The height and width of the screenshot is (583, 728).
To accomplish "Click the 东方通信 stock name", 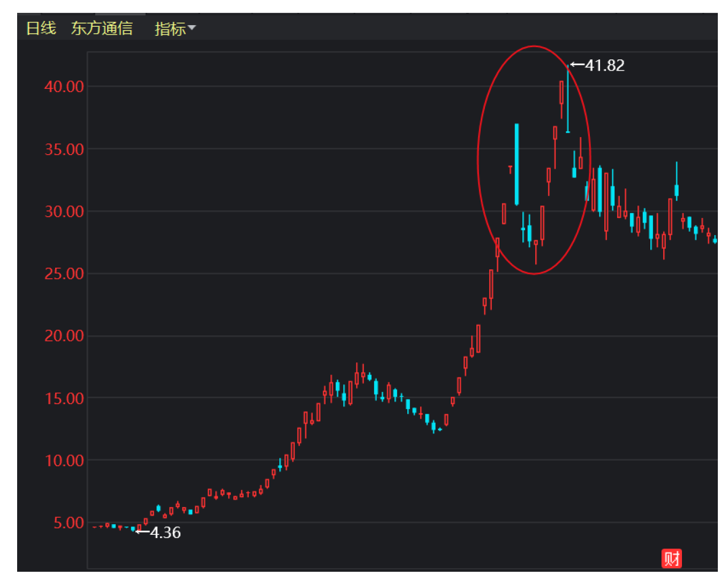I will (x=102, y=28).
